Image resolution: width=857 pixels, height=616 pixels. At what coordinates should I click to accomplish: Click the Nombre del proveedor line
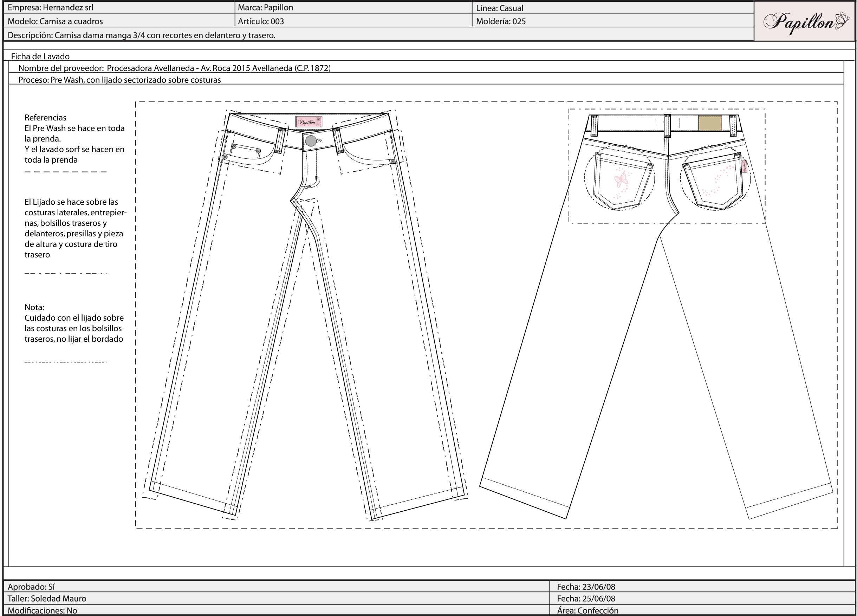coord(174,68)
